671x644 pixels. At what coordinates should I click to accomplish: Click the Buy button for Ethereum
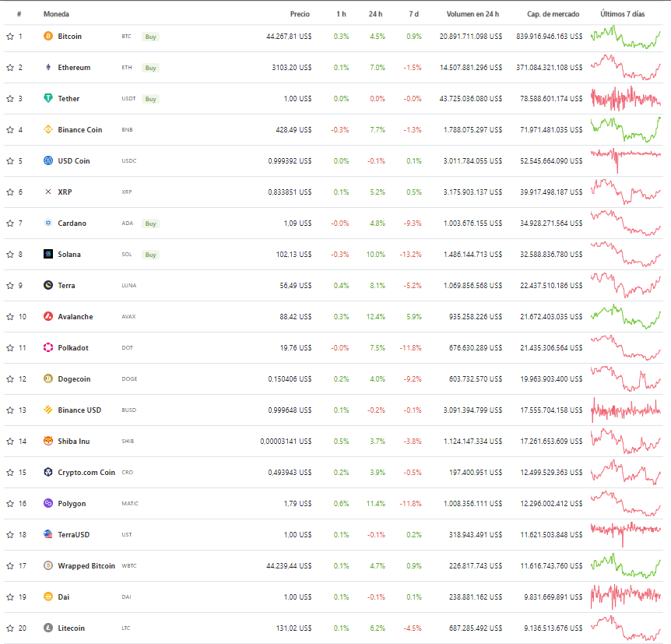pyautogui.click(x=150, y=68)
